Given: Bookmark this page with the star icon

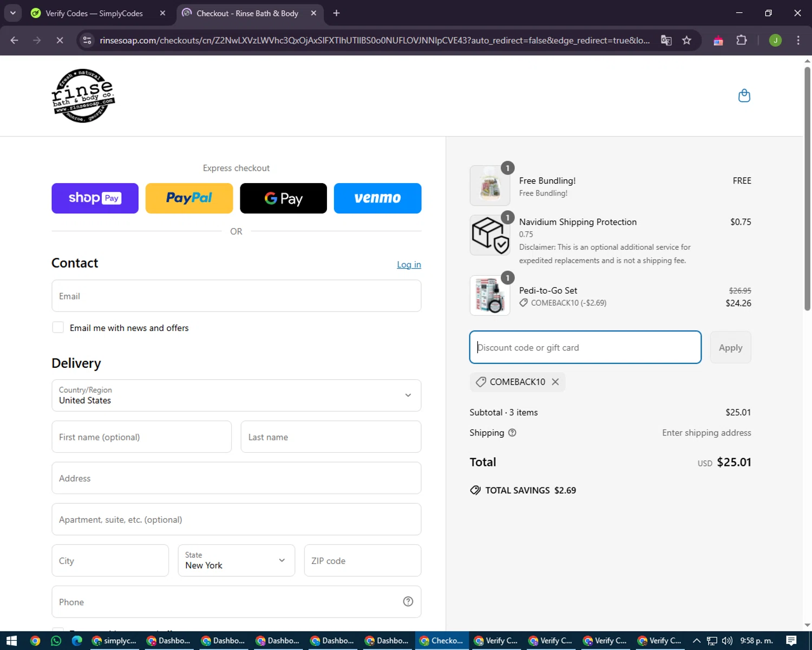Looking at the screenshot, I should click(686, 40).
